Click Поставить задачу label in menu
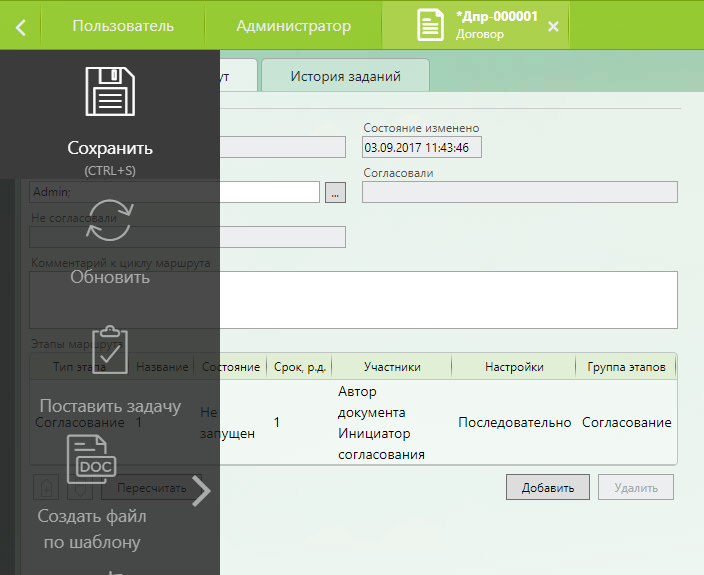The width and height of the screenshot is (704, 575). pos(110,406)
